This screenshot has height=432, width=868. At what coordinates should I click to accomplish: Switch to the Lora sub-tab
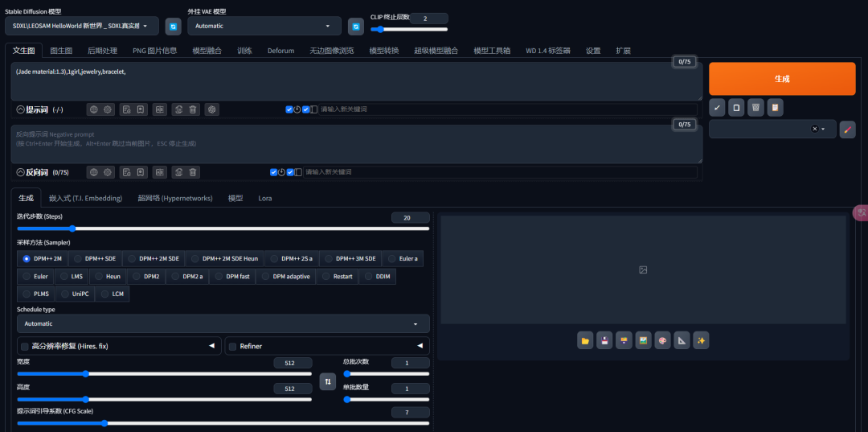(x=264, y=198)
